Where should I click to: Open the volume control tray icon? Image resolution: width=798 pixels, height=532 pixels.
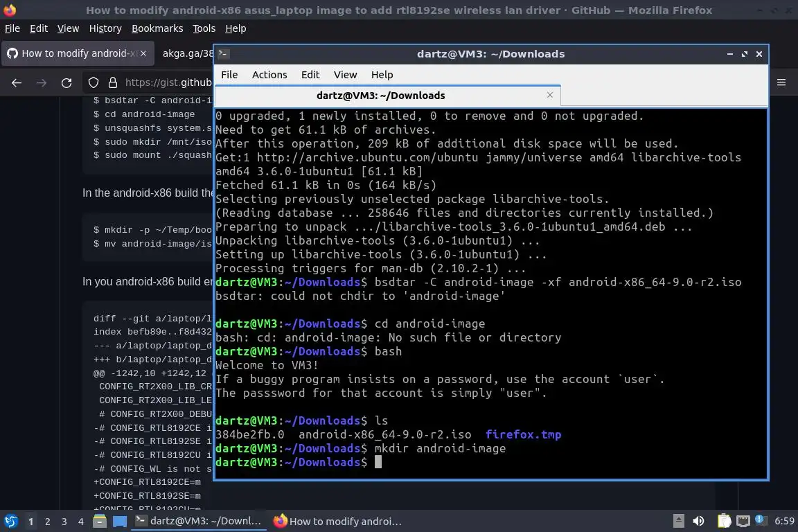699,521
